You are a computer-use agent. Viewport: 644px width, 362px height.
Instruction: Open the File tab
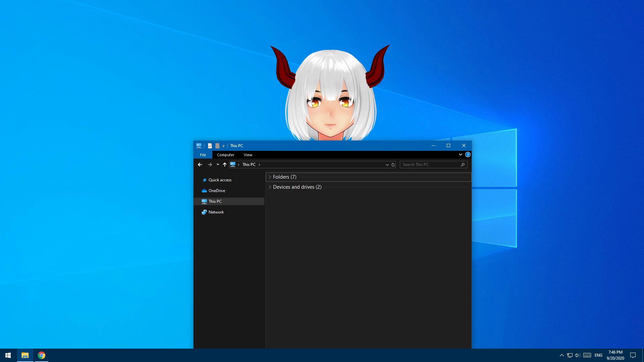point(203,155)
